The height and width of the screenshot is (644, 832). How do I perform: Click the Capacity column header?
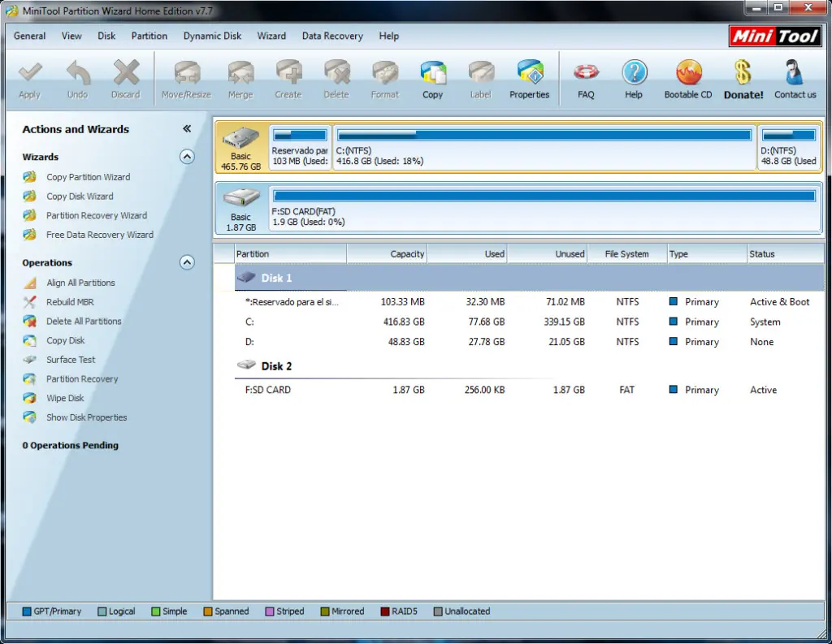click(388, 254)
